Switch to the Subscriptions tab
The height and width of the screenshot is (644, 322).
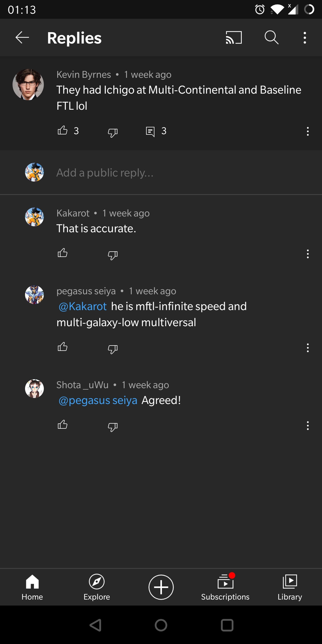pyautogui.click(x=225, y=587)
